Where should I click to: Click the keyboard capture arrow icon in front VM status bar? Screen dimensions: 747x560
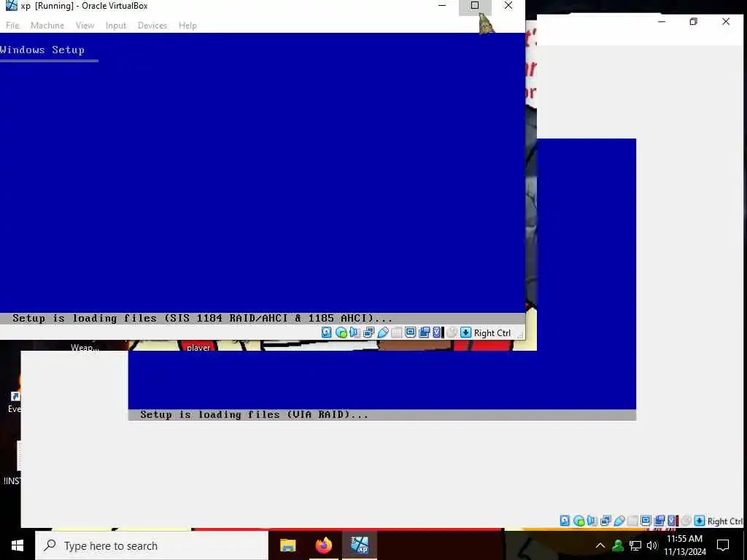[465, 332]
